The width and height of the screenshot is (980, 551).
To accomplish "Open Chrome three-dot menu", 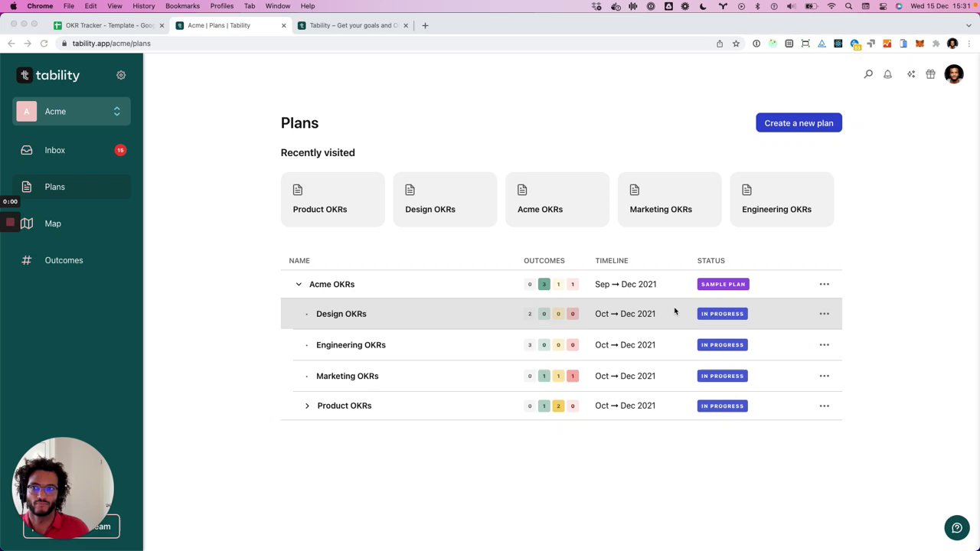I will [969, 44].
